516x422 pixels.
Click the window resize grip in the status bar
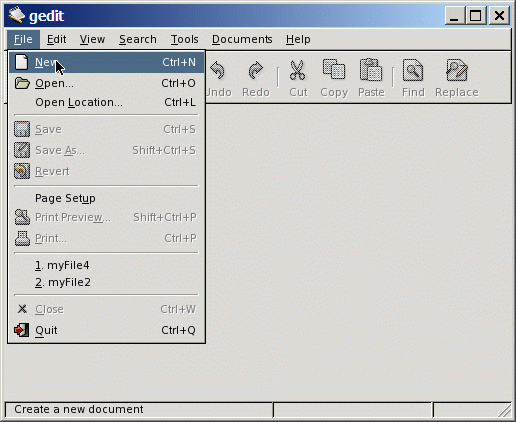pyautogui.click(x=505, y=410)
